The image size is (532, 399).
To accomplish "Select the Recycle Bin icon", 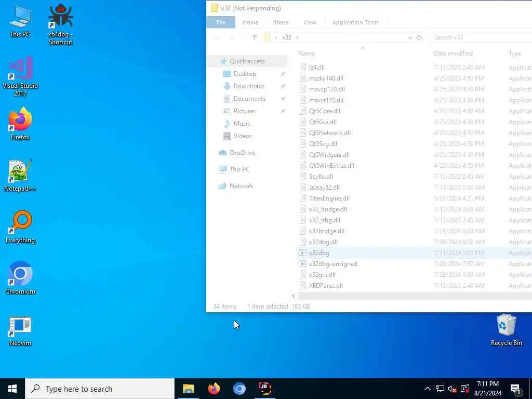I will 506,330.
